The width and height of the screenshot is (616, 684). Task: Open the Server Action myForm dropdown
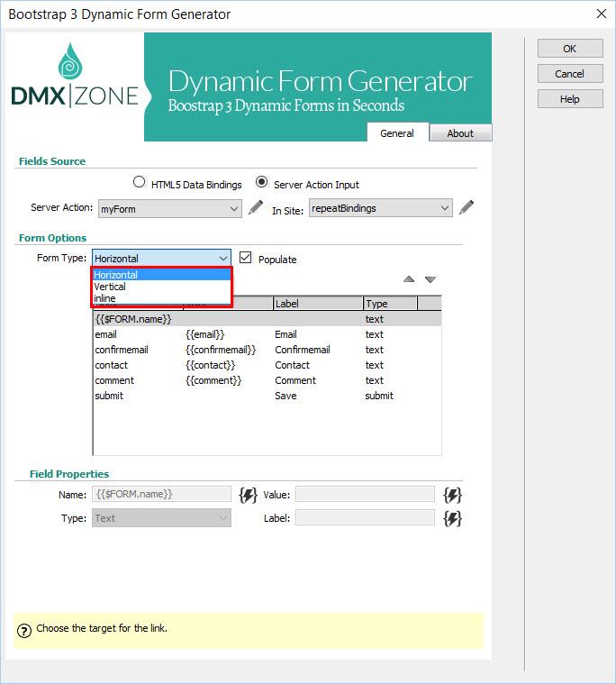(170, 208)
